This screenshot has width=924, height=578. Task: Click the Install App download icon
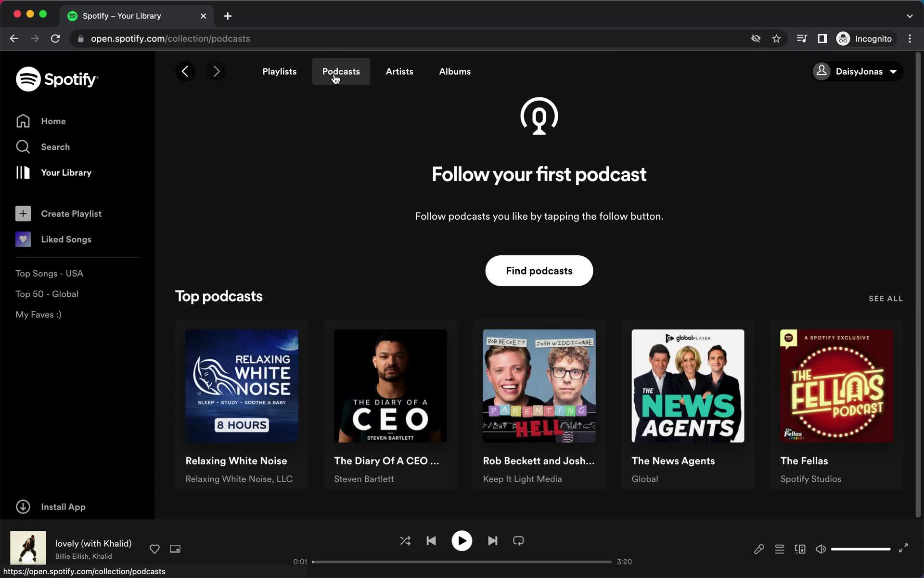(x=23, y=507)
